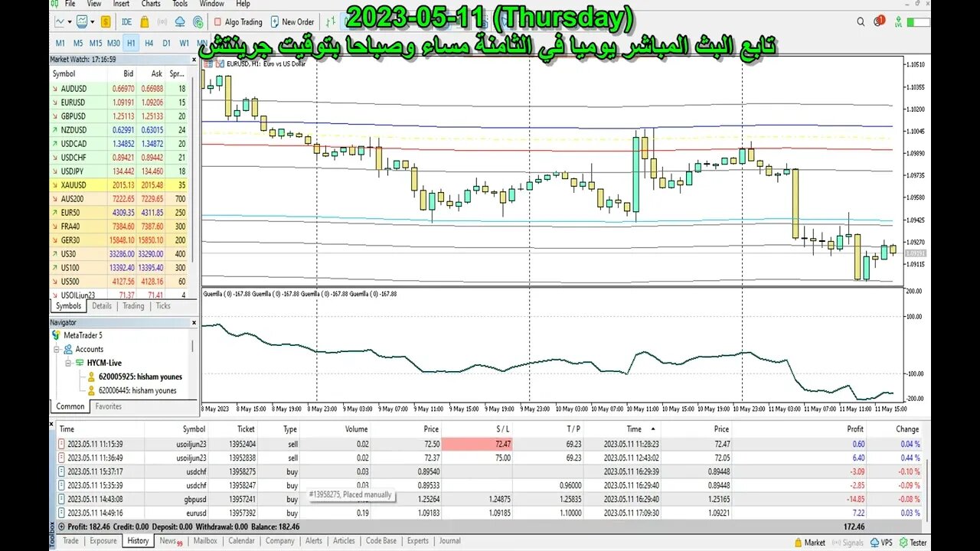Select the H1 timeframe
The height and width of the screenshot is (551, 980).
coord(131,43)
